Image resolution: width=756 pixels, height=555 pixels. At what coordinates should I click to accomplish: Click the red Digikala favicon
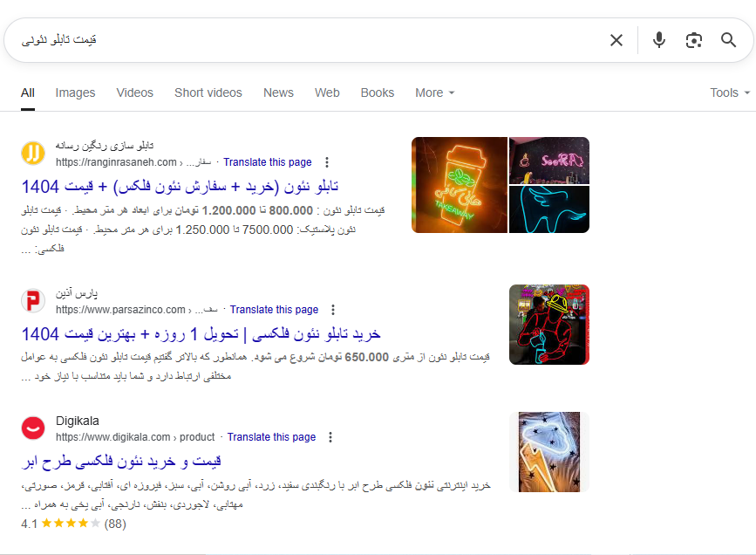point(33,428)
